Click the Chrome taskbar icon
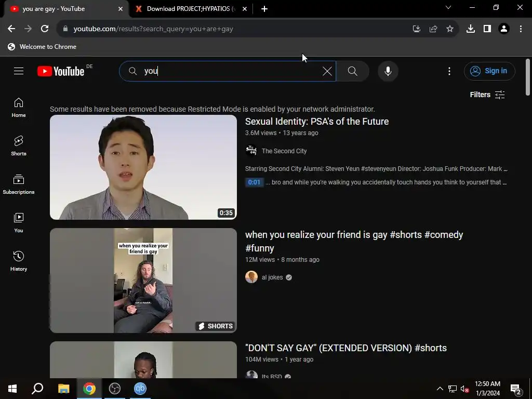 [89, 389]
